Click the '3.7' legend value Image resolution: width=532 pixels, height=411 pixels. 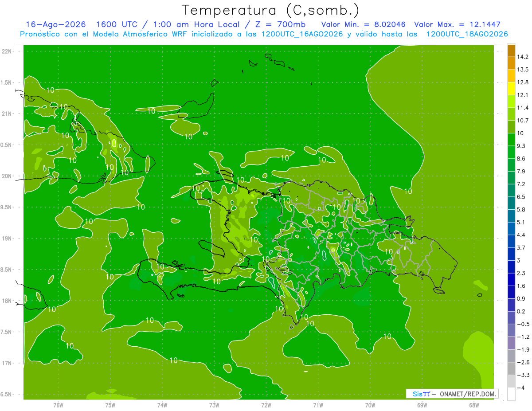pyautogui.click(x=521, y=247)
